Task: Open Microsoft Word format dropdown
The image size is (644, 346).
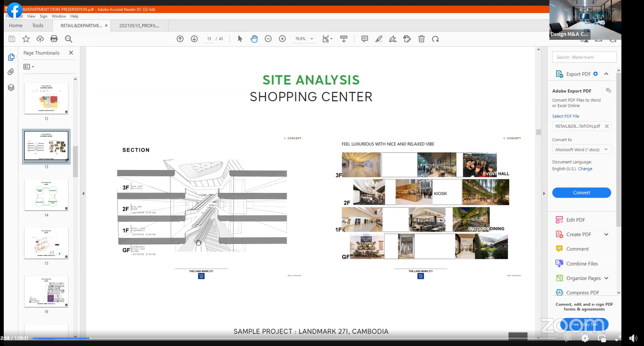Action: coord(581,150)
